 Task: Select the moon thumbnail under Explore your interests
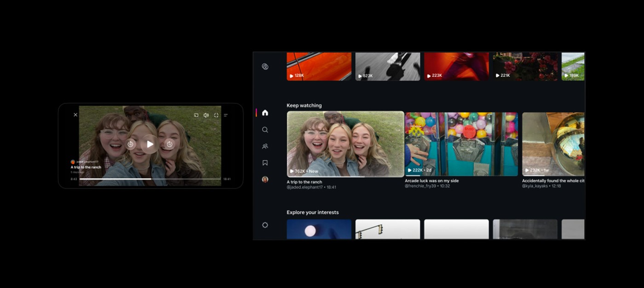pos(319,229)
